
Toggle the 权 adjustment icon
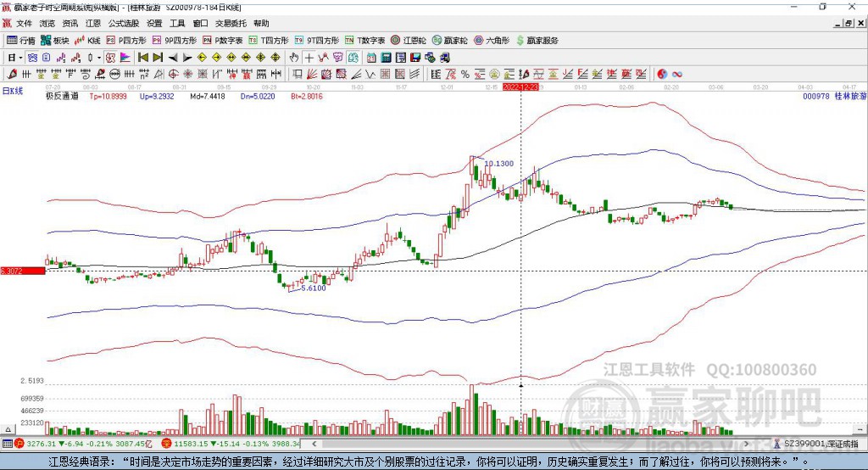tap(110, 58)
